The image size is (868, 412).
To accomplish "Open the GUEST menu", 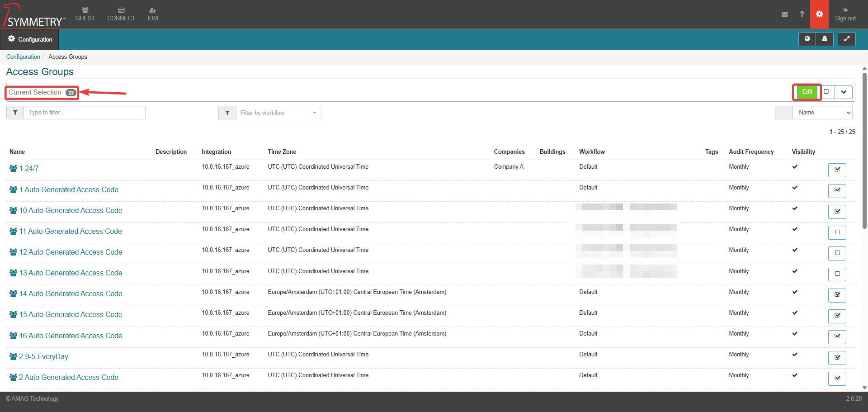I will click(85, 14).
